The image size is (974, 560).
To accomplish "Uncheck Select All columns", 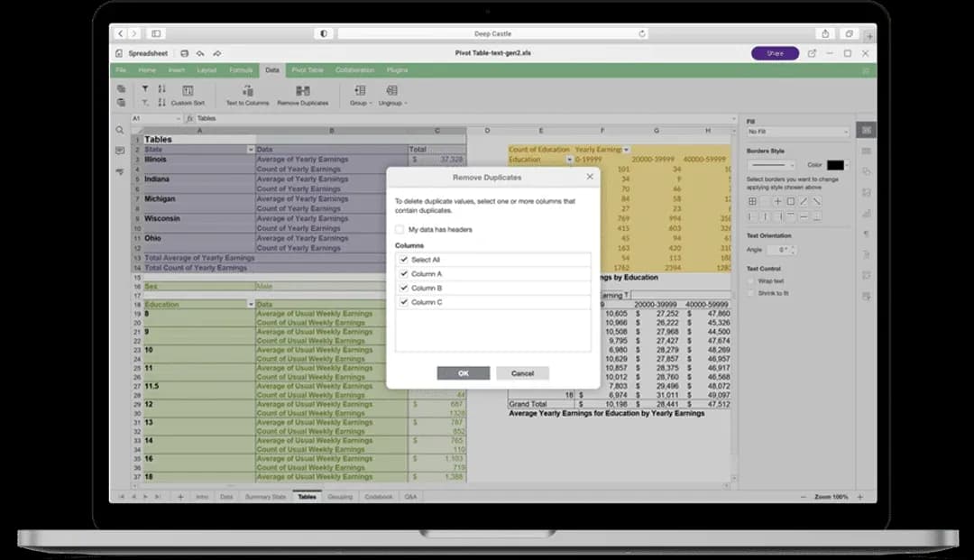I will tap(404, 260).
